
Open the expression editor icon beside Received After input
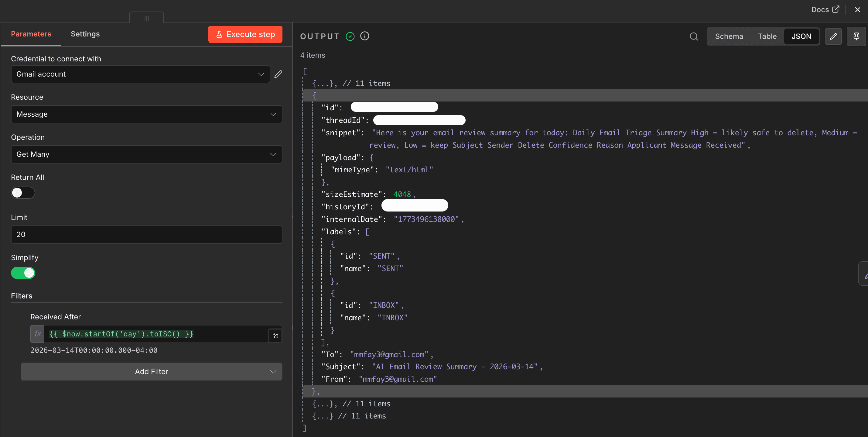(275, 336)
